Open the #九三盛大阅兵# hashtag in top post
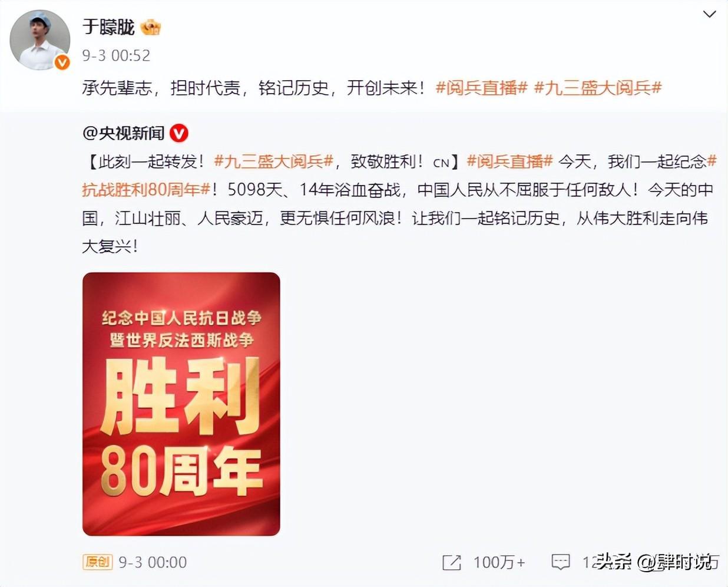728x587 pixels. point(598,88)
